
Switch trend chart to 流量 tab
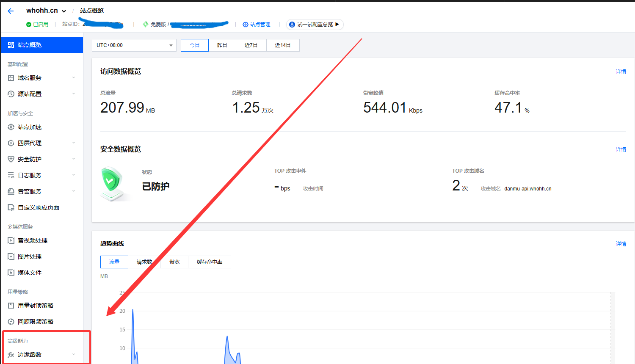click(x=114, y=262)
